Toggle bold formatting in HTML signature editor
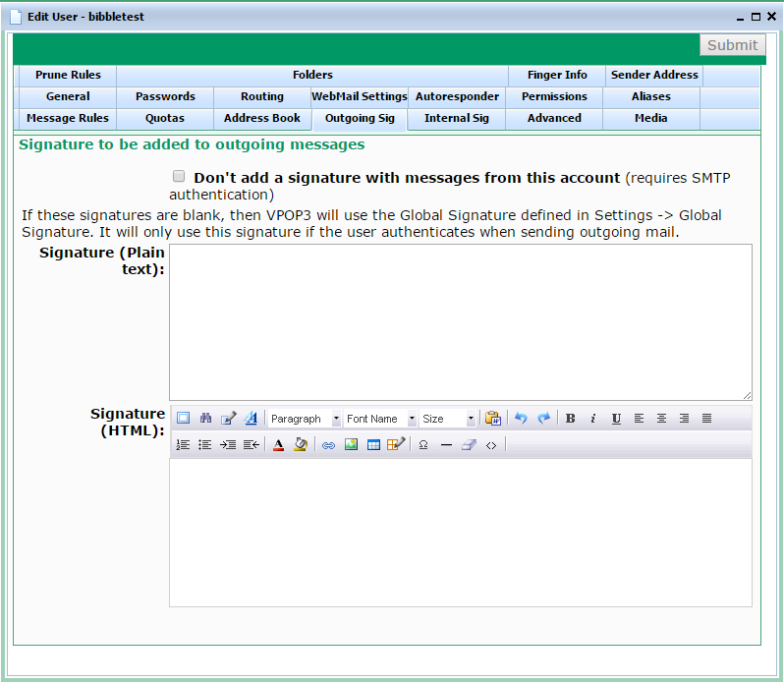Screen dimensions: 784x683 point(571,419)
